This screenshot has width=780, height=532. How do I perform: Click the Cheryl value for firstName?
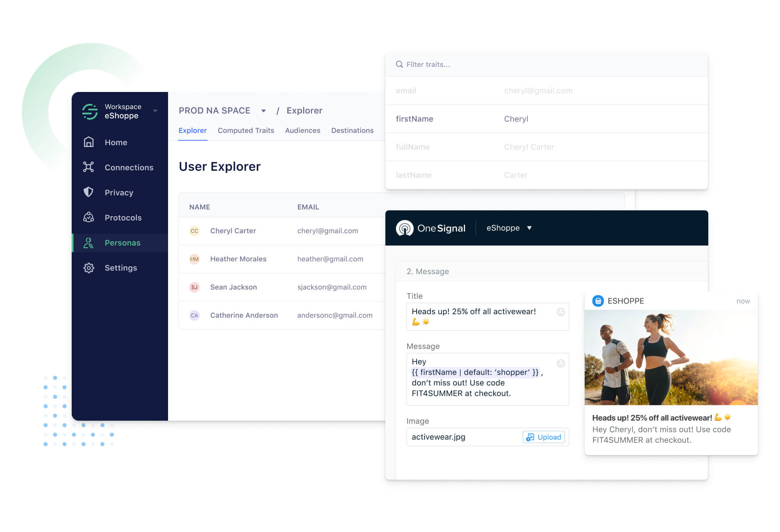[516, 119]
